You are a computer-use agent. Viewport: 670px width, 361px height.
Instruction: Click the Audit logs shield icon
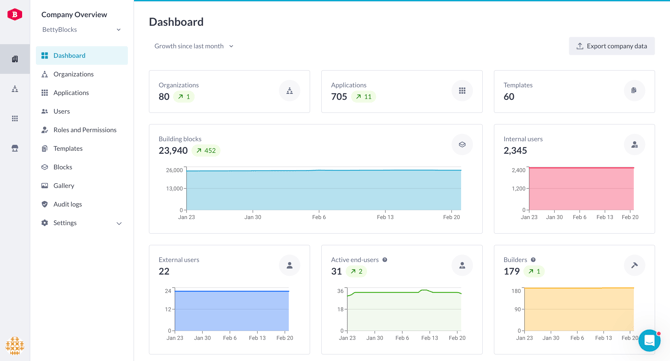pyautogui.click(x=44, y=204)
